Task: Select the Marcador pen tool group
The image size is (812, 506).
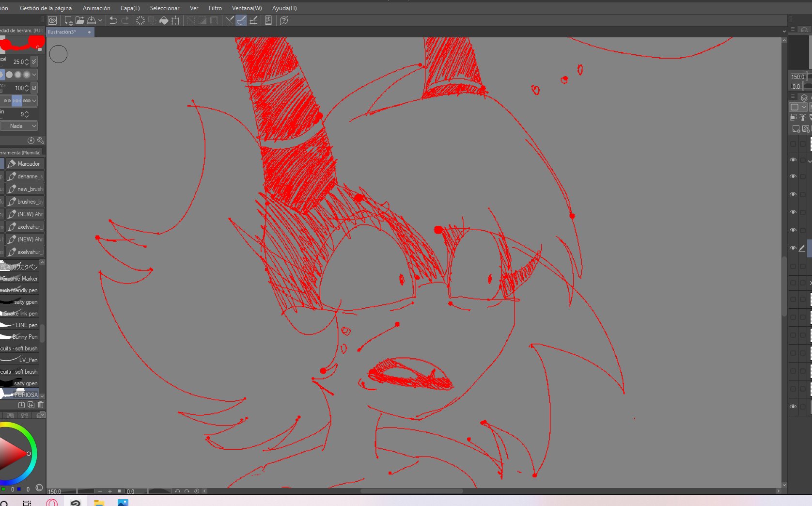Action: coord(25,164)
